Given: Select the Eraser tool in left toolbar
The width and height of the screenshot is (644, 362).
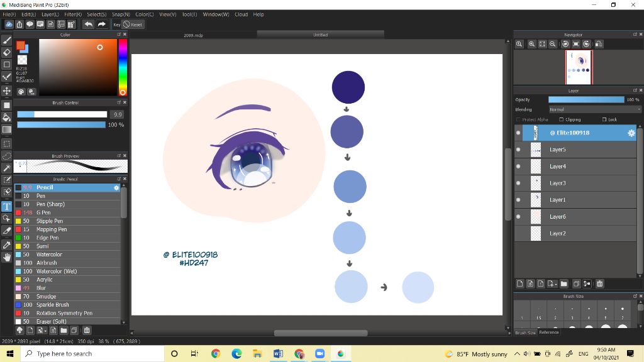Looking at the screenshot, I should pyautogui.click(x=7, y=52).
